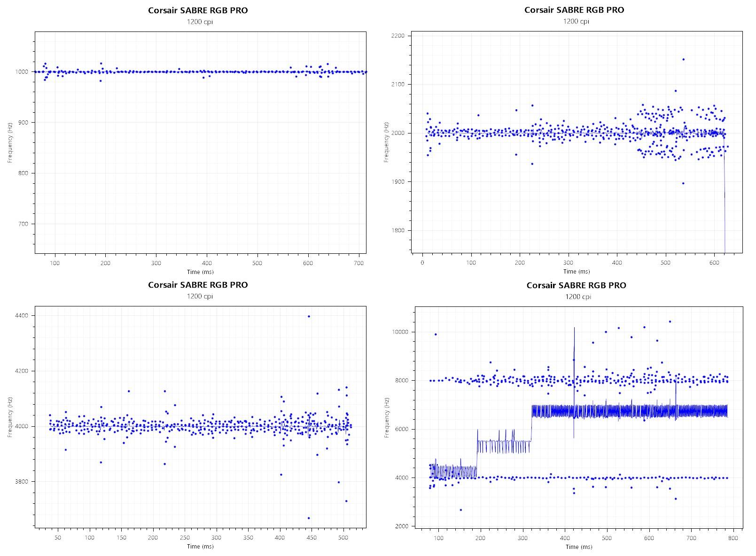This screenshot has height=556, width=756.
Task: Click the title of the 10000 Hz chart
Action: (576, 285)
